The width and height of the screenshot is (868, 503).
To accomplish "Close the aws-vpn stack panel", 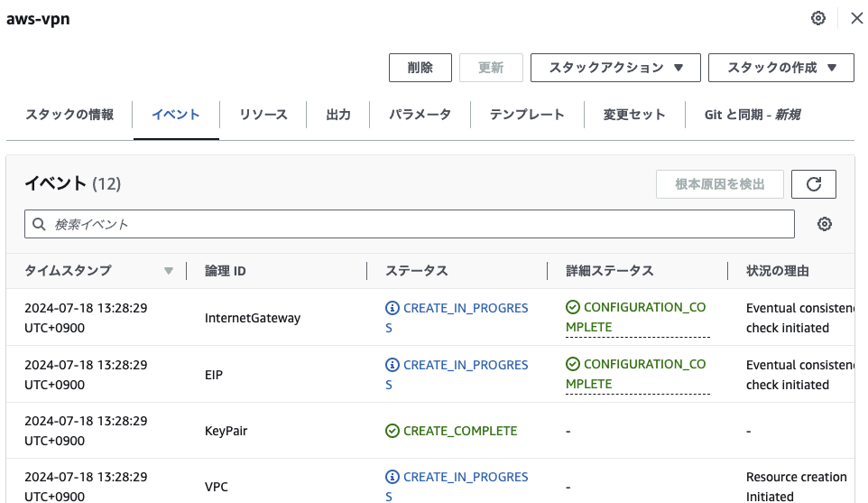I will (857, 18).
